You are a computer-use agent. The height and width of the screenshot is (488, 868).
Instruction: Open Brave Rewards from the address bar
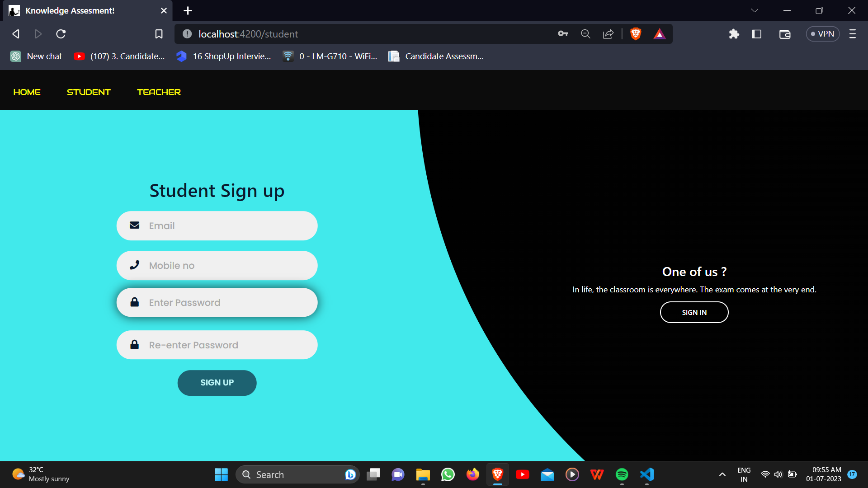point(660,34)
